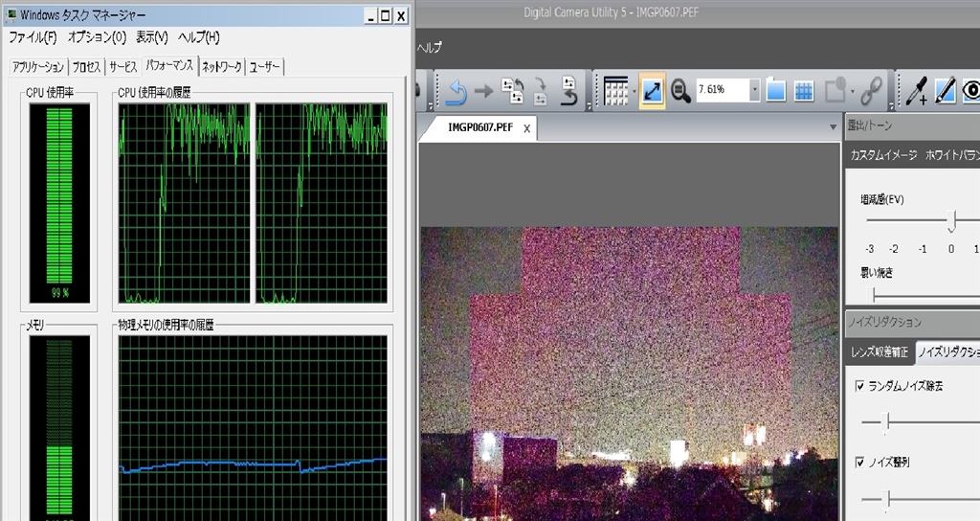
Task: Select the pen-on-blue-square tool
Action: pyautogui.click(x=945, y=91)
